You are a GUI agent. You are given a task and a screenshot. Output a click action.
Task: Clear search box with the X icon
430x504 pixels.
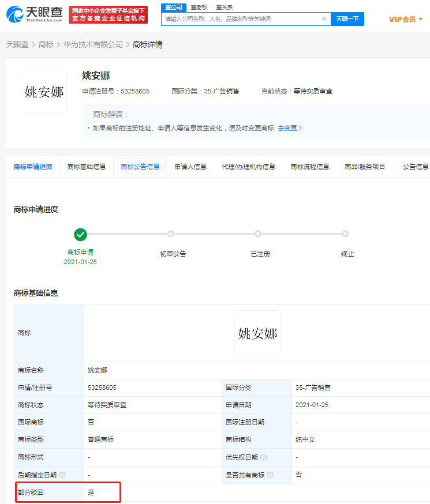324,19
